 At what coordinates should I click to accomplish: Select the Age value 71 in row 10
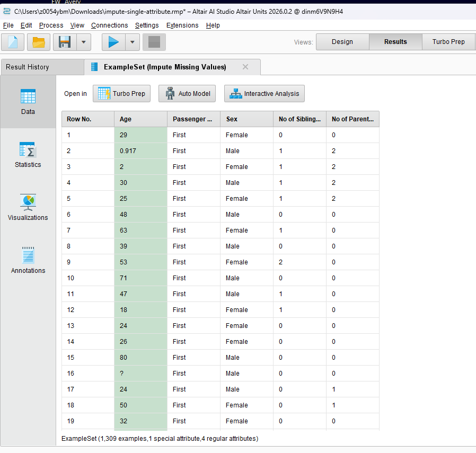(x=141, y=278)
